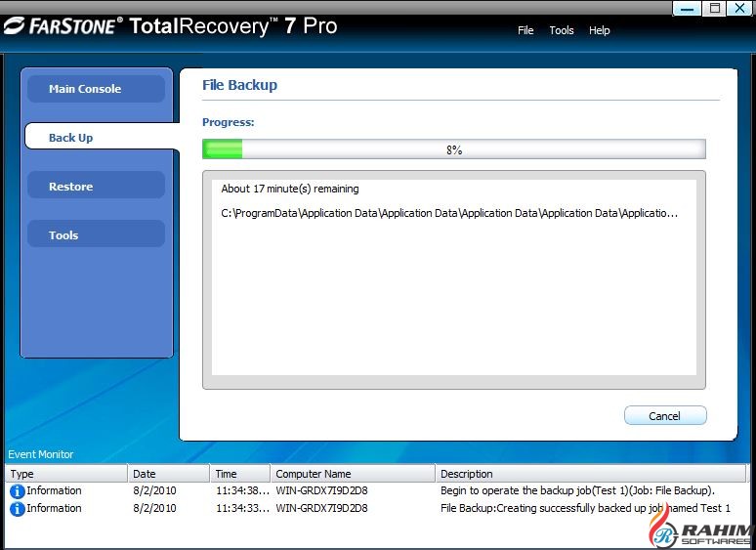The height and width of the screenshot is (550, 756).
Task: Select 8/2/2010 date in second event row
Action: [154, 508]
